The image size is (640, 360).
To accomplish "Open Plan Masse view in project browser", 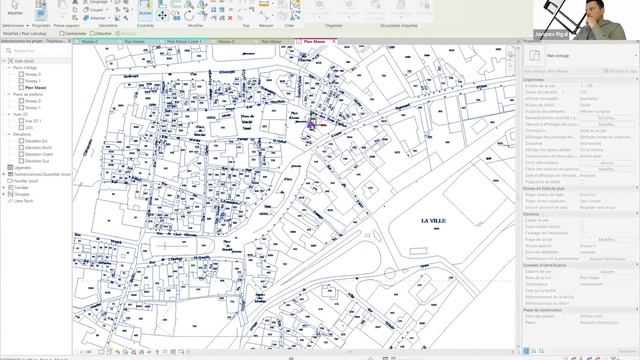I will tap(36, 88).
